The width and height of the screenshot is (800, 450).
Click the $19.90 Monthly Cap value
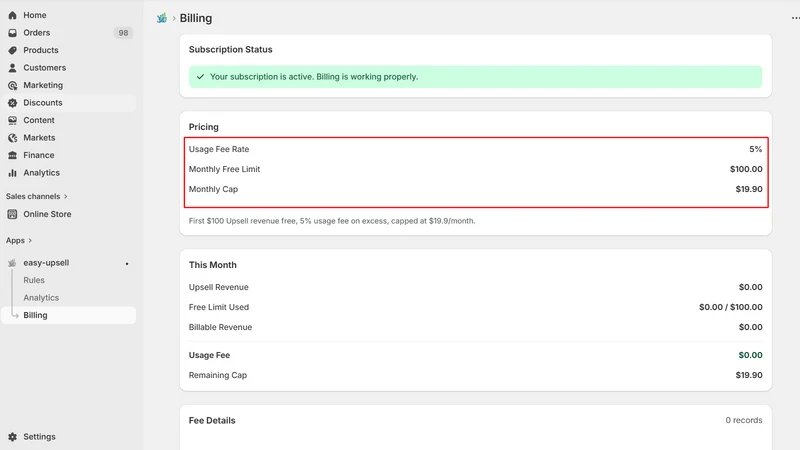749,189
